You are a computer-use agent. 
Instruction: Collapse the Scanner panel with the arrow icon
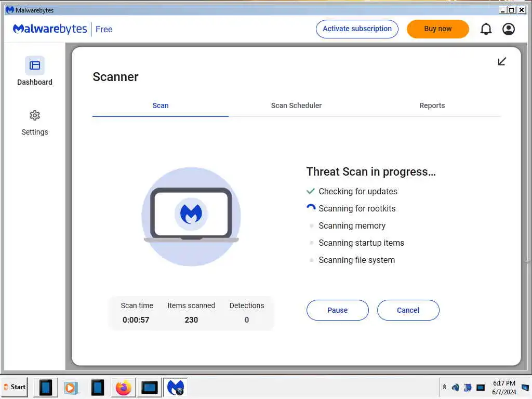[x=502, y=61]
